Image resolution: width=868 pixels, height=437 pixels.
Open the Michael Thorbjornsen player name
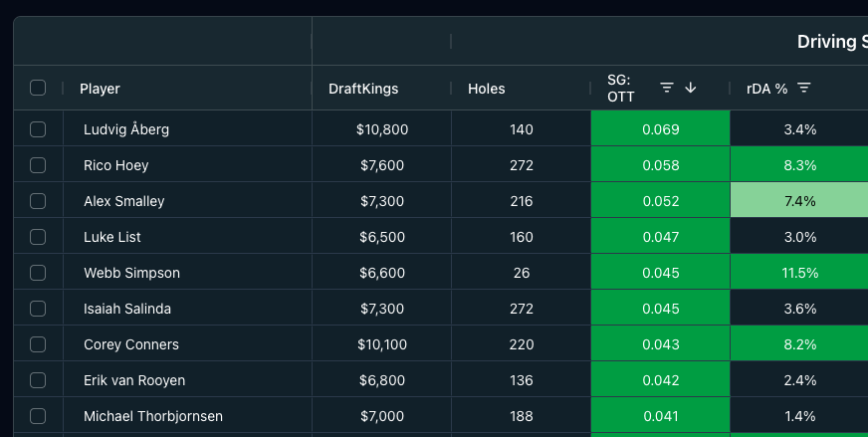(153, 416)
